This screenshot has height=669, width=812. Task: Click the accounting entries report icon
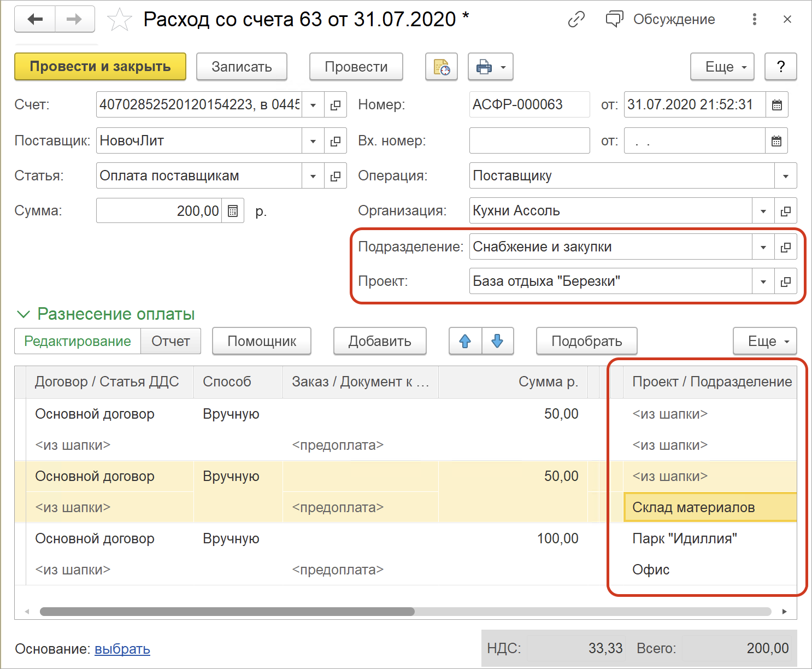tap(442, 67)
